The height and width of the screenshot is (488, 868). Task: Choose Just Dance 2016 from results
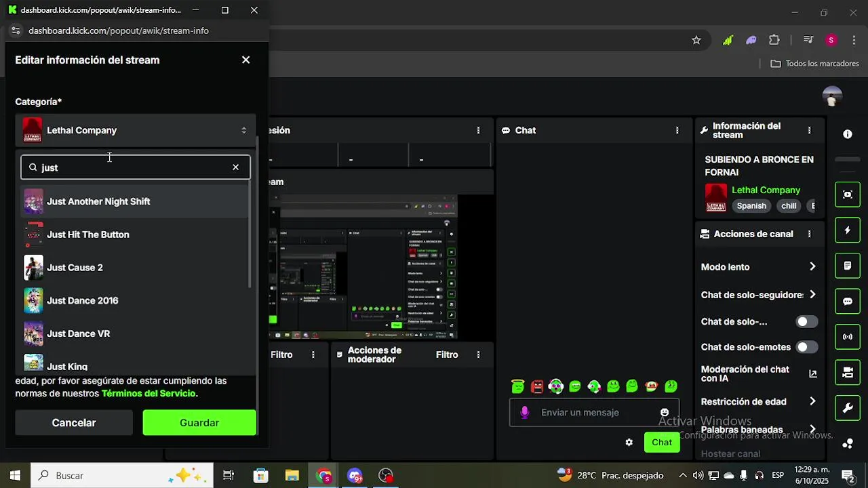point(134,300)
